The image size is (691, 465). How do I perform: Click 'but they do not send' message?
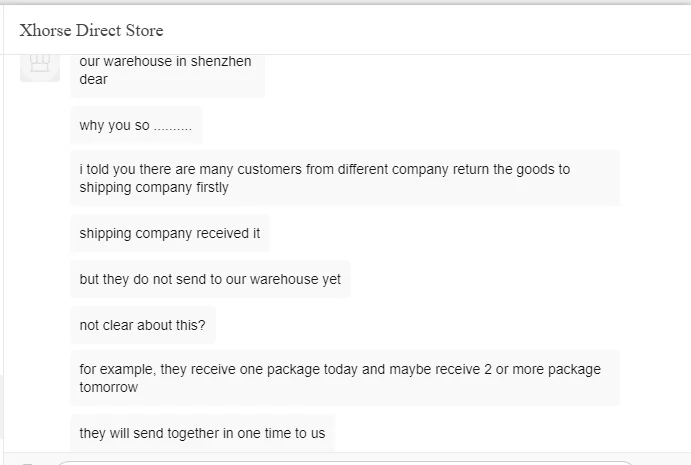pos(210,279)
